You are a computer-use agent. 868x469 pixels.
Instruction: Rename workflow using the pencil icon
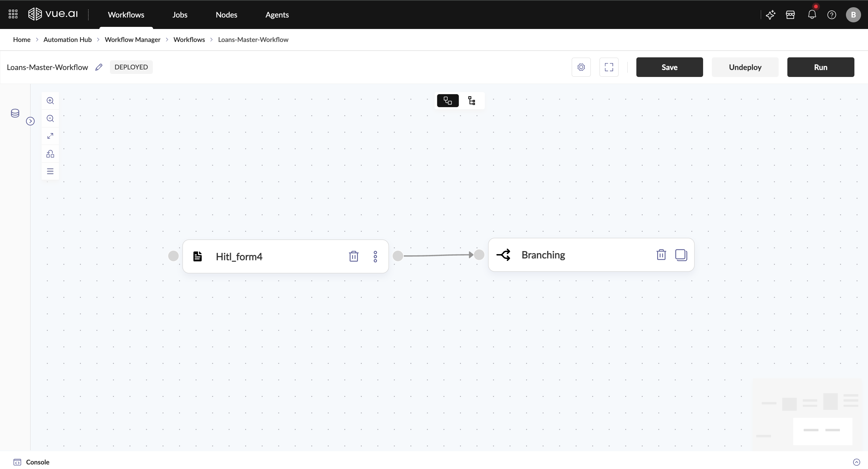[99, 67]
